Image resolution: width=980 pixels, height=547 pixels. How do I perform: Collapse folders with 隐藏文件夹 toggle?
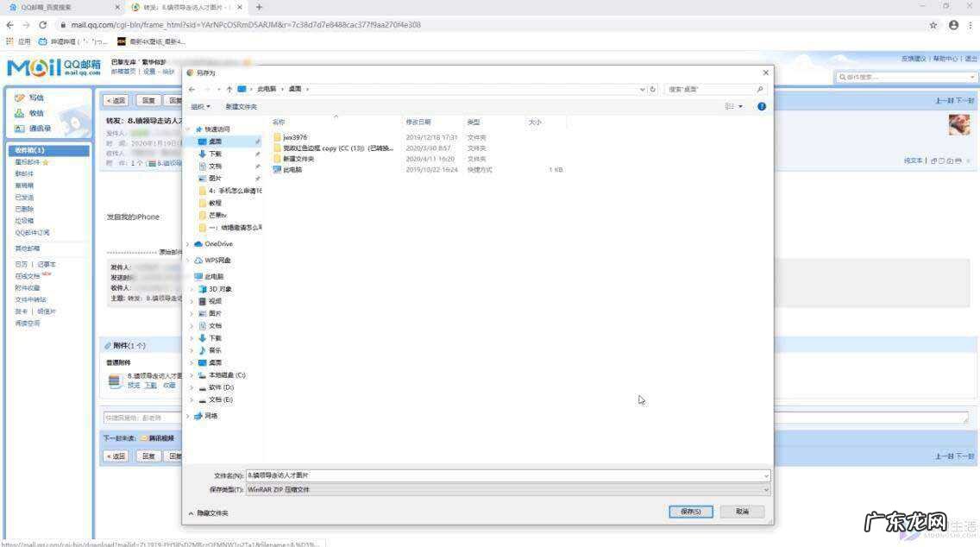pyautogui.click(x=209, y=512)
